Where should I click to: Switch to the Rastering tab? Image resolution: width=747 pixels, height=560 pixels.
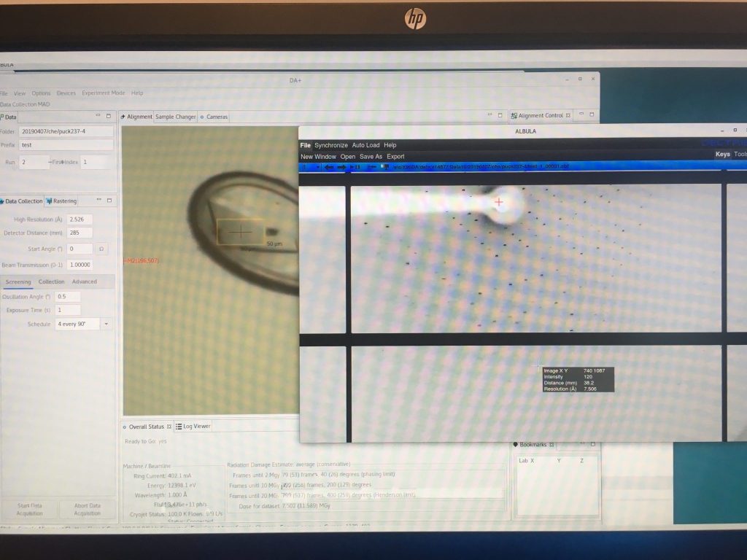click(x=61, y=201)
